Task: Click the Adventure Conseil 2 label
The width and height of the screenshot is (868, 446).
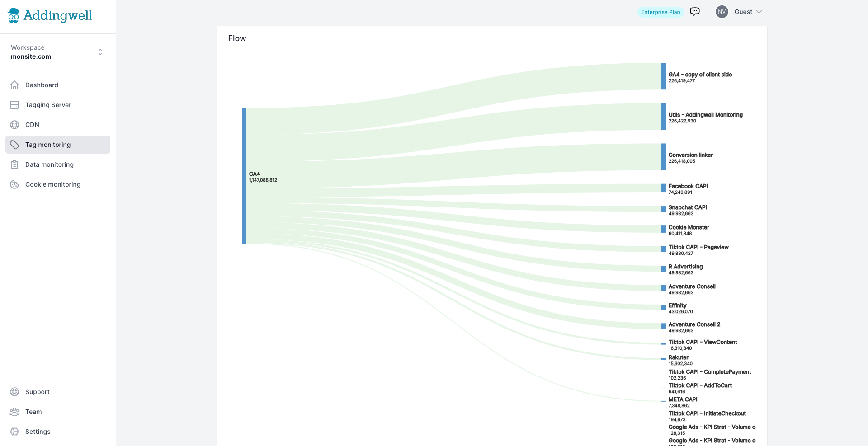Action: click(x=694, y=324)
